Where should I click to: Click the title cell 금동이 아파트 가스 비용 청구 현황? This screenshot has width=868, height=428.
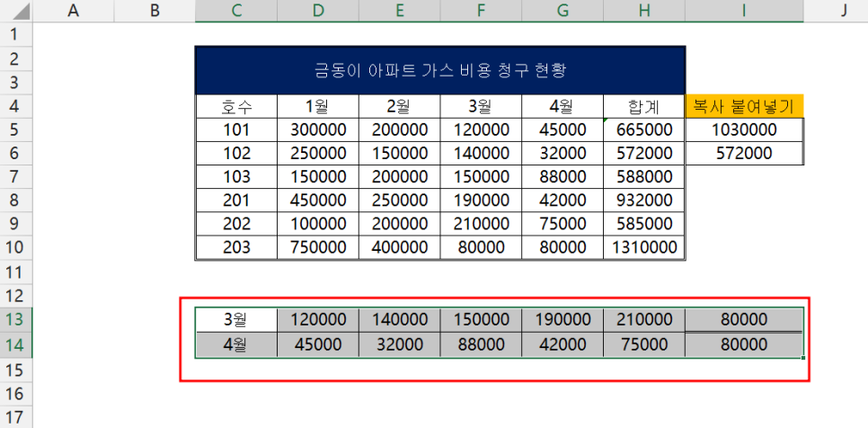440,70
